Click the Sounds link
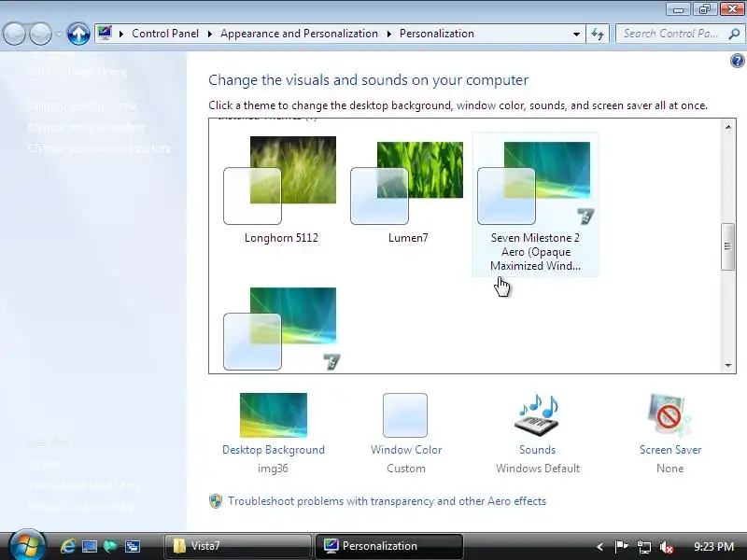Image resolution: width=747 pixels, height=560 pixels. (537, 450)
